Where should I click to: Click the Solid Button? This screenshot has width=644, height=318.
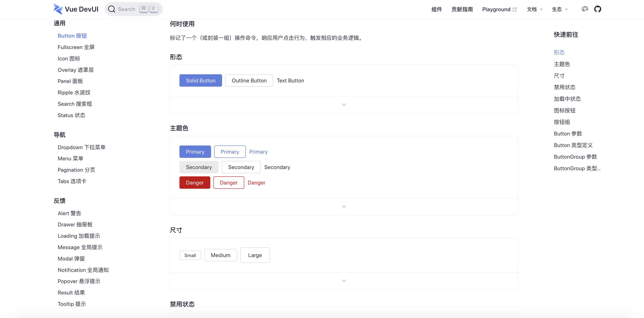[x=200, y=80]
